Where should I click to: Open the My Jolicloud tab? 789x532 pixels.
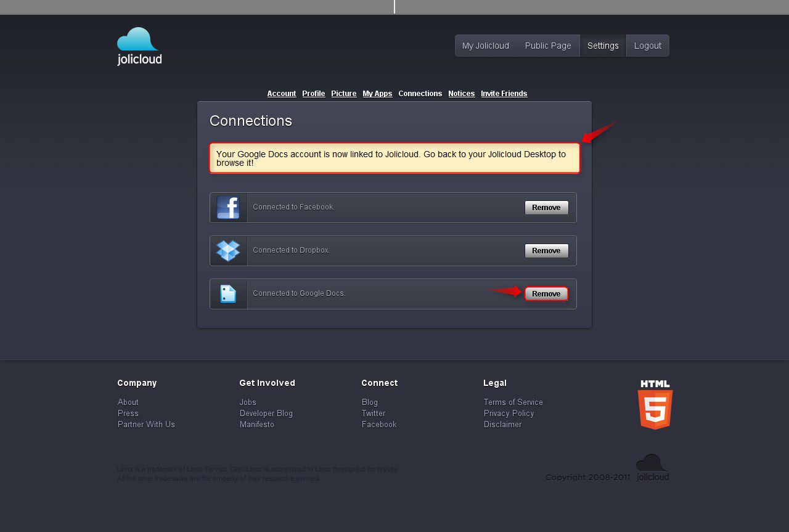pyautogui.click(x=486, y=46)
